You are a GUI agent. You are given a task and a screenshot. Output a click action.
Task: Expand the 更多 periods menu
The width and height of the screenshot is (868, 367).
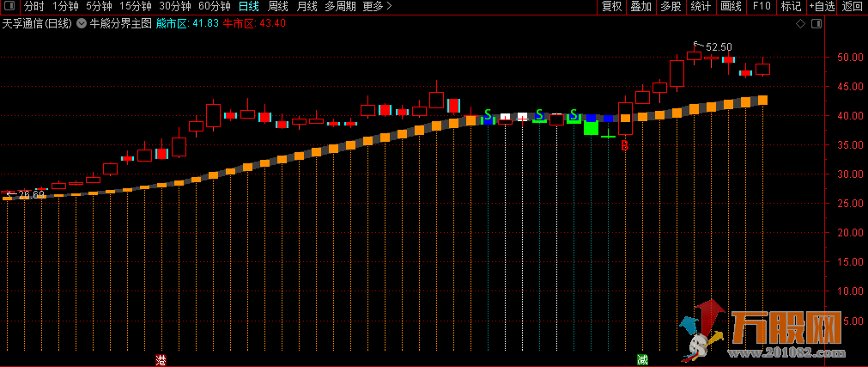(x=377, y=6)
